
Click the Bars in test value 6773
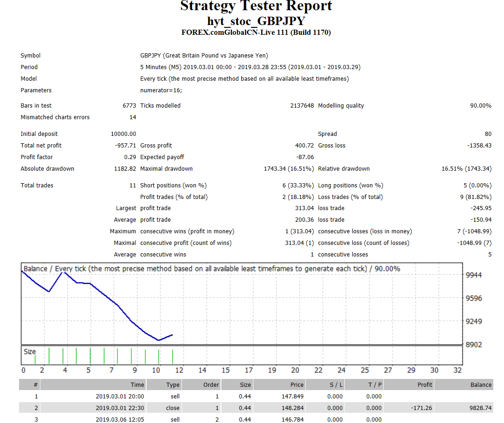[129, 106]
